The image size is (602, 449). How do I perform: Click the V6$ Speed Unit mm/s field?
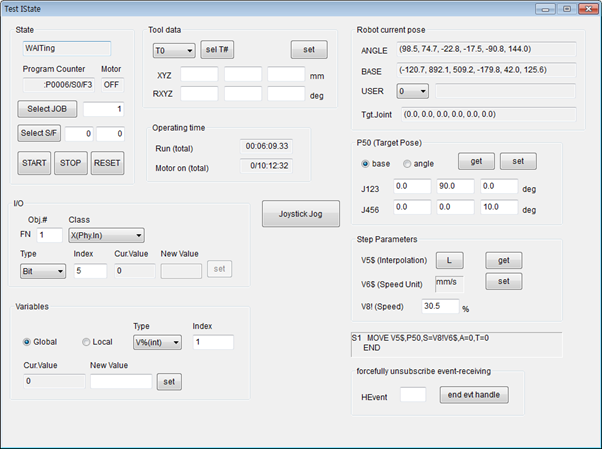pos(449,284)
